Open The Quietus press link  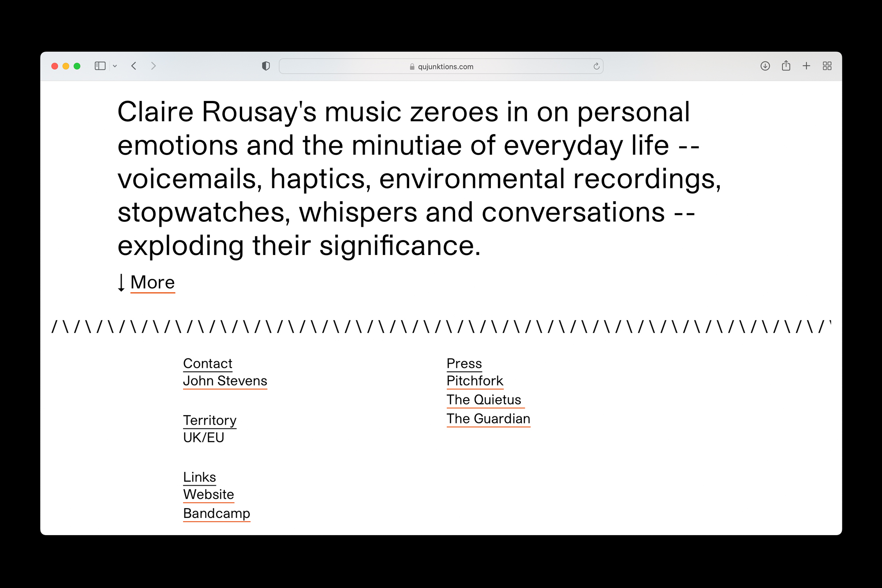pyautogui.click(x=484, y=400)
